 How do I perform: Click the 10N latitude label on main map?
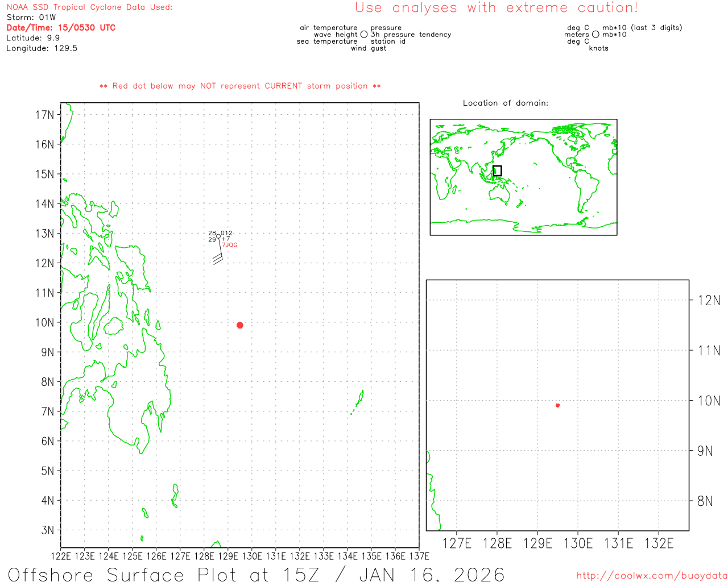44,322
